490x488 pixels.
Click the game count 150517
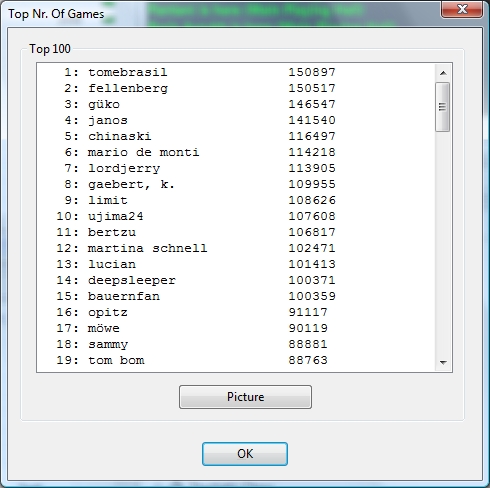[312, 88]
